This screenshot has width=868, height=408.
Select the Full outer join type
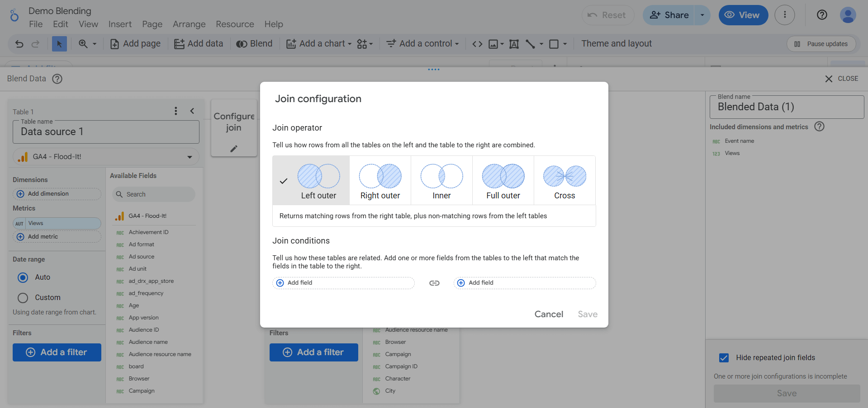(503, 181)
